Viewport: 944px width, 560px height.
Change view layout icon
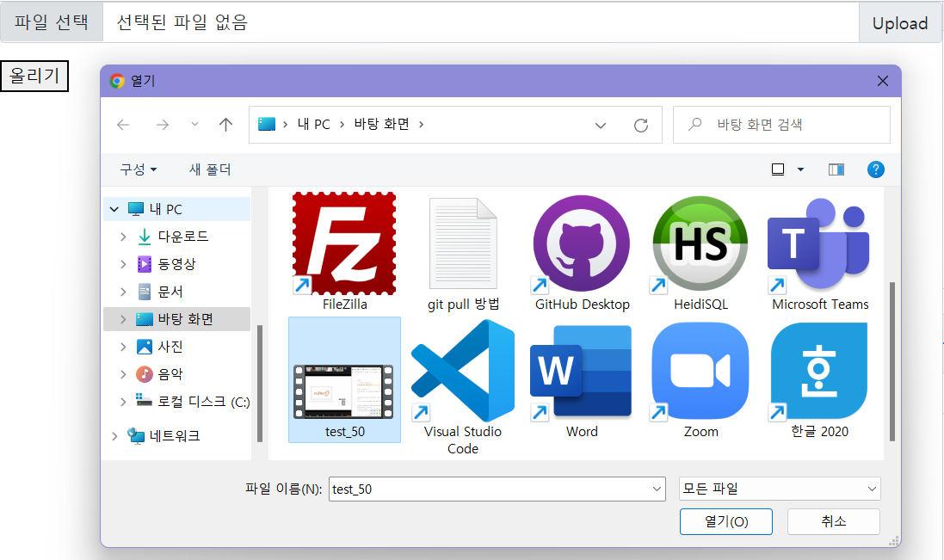point(778,169)
